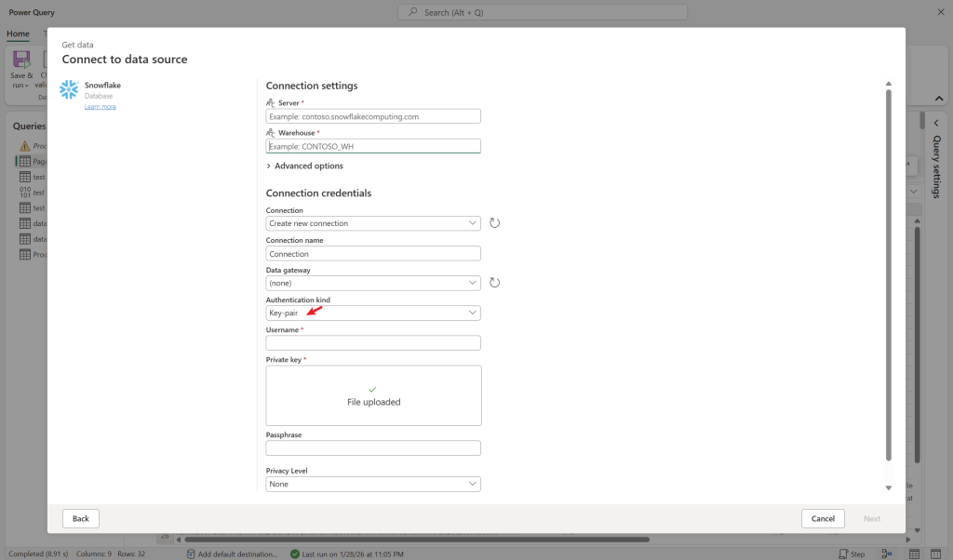The width and height of the screenshot is (953, 560).
Task: Click the 010/101 icon on the italic test query
Action: pyautogui.click(x=24, y=193)
